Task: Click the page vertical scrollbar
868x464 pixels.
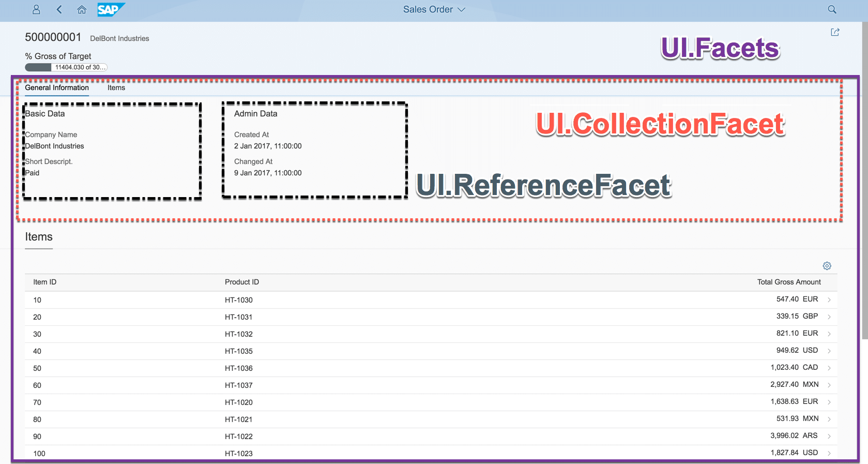Action: [x=864, y=181]
